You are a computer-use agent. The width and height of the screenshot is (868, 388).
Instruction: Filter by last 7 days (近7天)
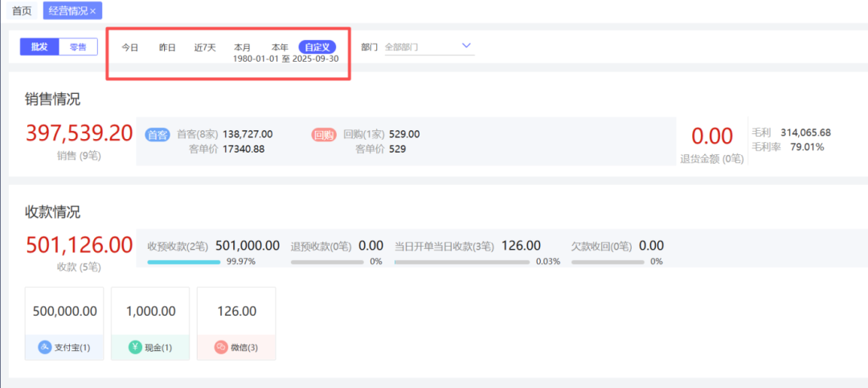tap(205, 47)
